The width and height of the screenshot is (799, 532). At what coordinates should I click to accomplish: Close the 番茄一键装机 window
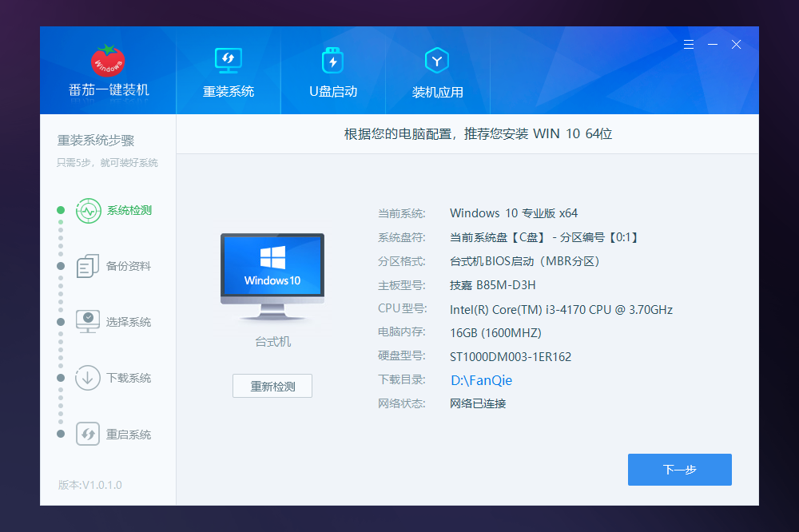pos(737,45)
